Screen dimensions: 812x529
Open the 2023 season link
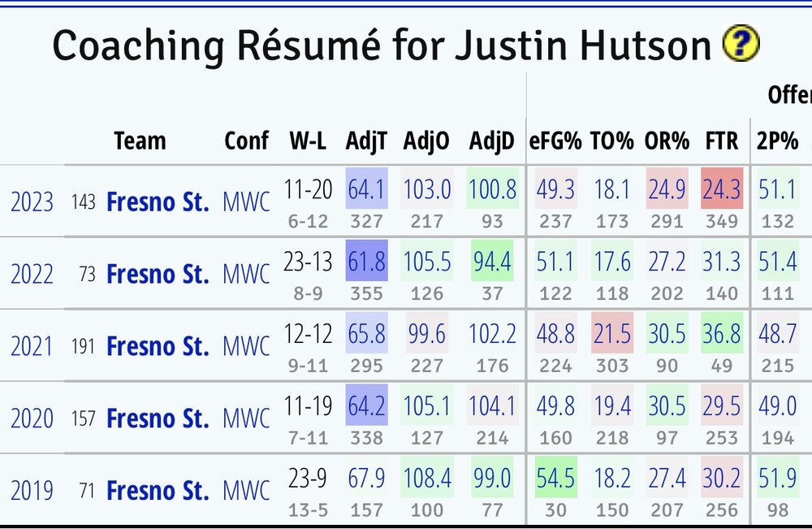click(32, 202)
